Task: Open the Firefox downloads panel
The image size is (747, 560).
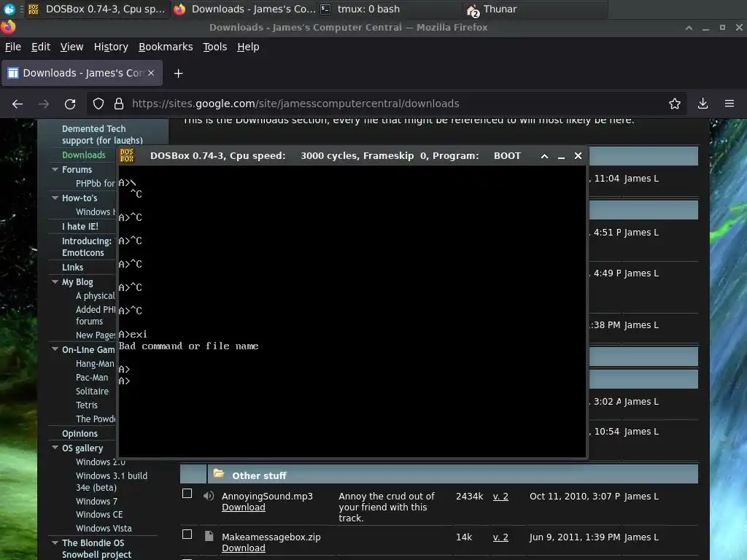Action: pyautogui.click(x=703, y=104)
